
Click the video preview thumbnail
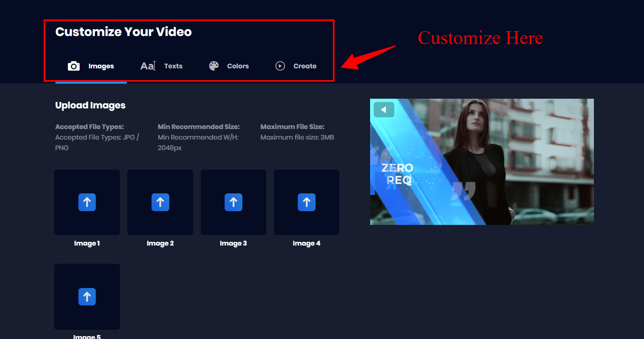[x=482, y=162]
